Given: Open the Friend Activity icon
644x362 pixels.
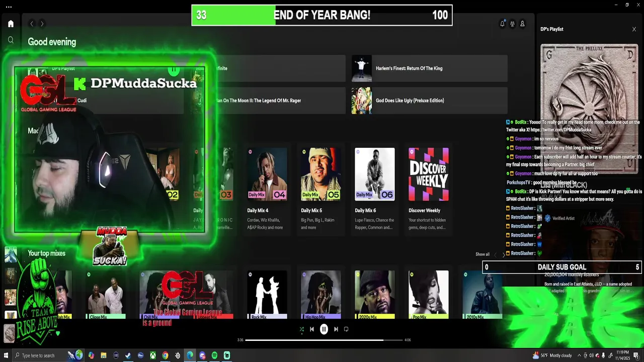Looking at the screenshot, I should pyautogui.click(x=512, y=24).
